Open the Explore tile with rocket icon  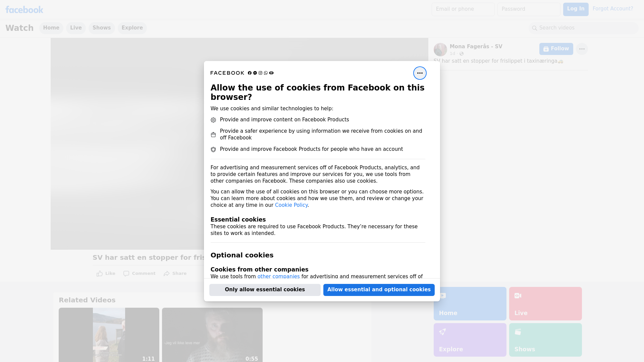(x=470, y=340)
